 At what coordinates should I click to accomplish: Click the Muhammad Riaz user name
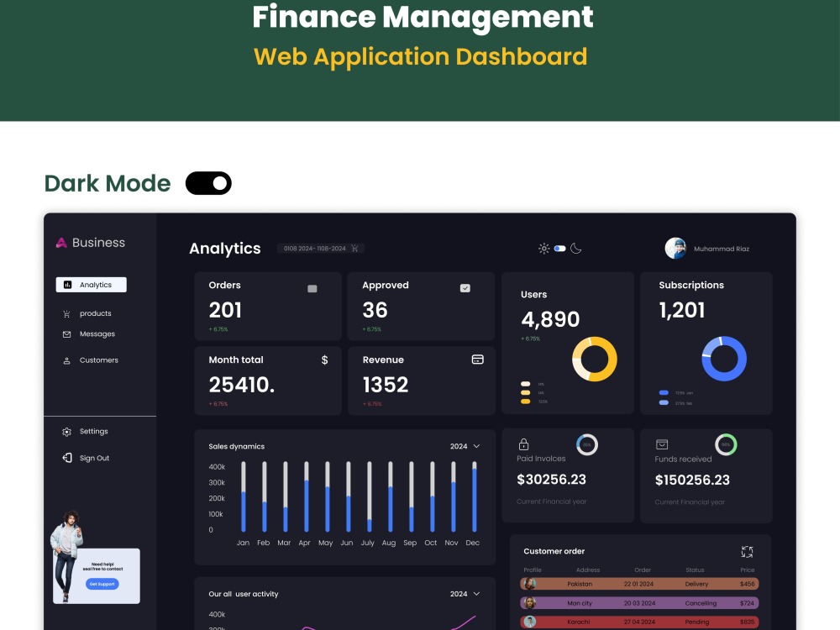coord(722,249)
